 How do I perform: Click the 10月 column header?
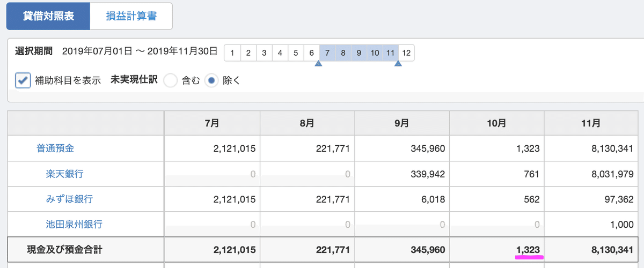tap(497, 123)
